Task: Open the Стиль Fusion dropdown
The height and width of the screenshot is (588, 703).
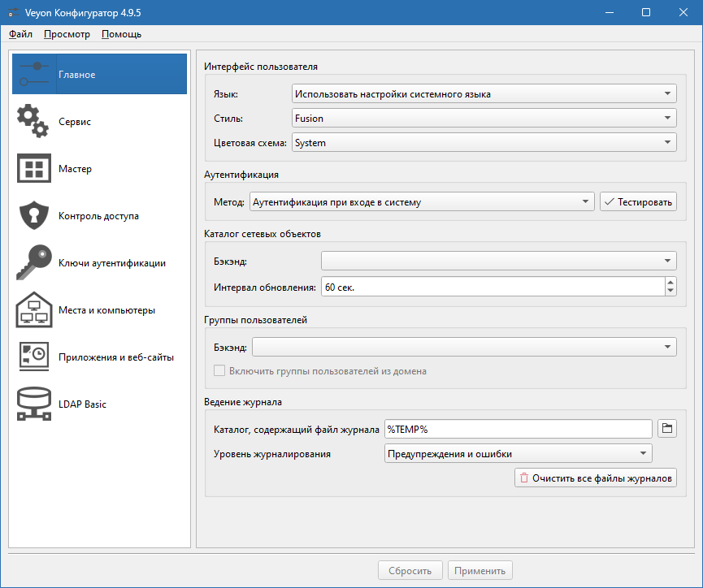Action: pos(484,119)
